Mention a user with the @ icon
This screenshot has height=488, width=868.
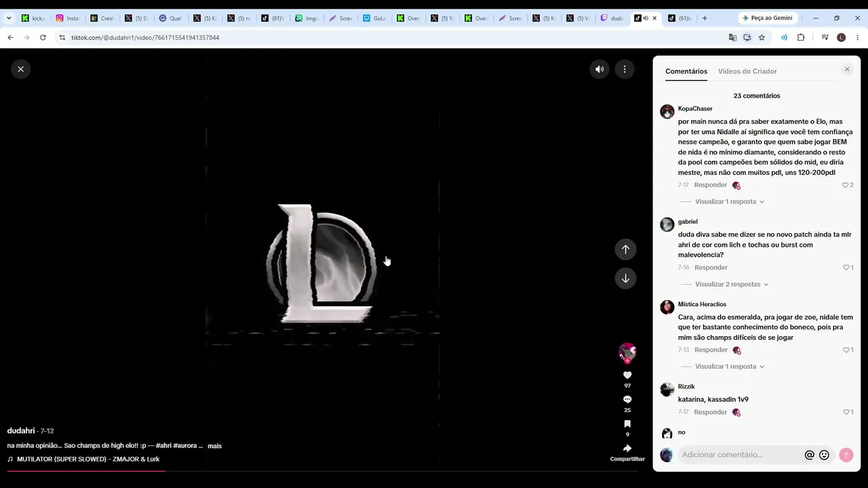(809, 455)
